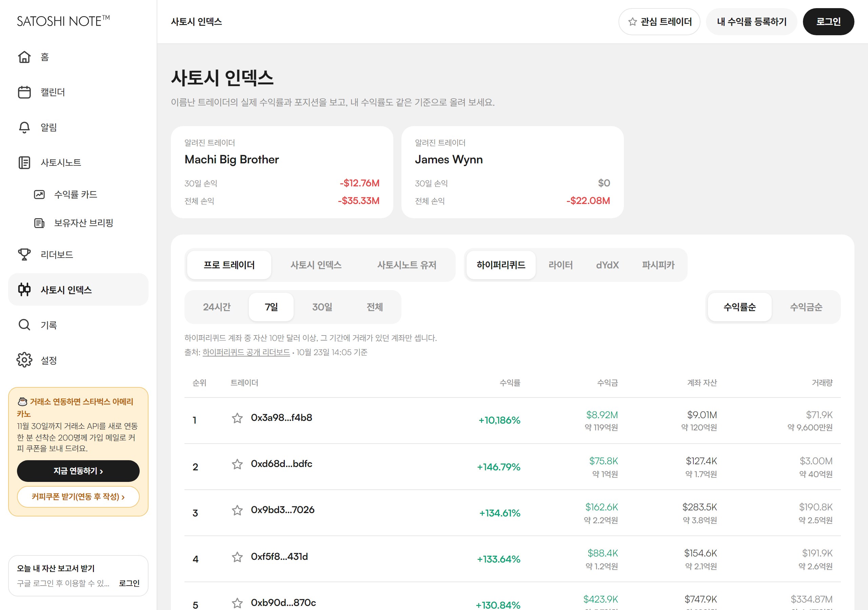Open trader 0x9bd3...7026 row

pos(512,513)
